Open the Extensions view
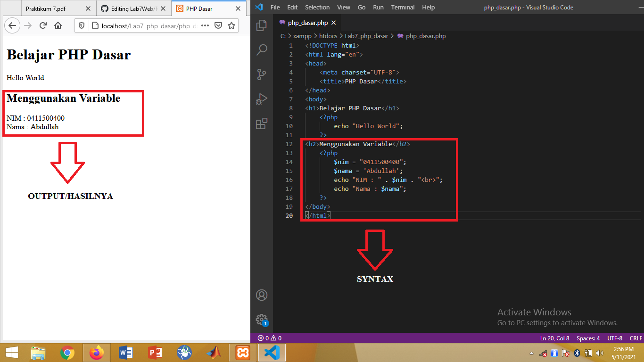Image resolution: width=644 pixels, height=362 pixels. click(262, 123)
